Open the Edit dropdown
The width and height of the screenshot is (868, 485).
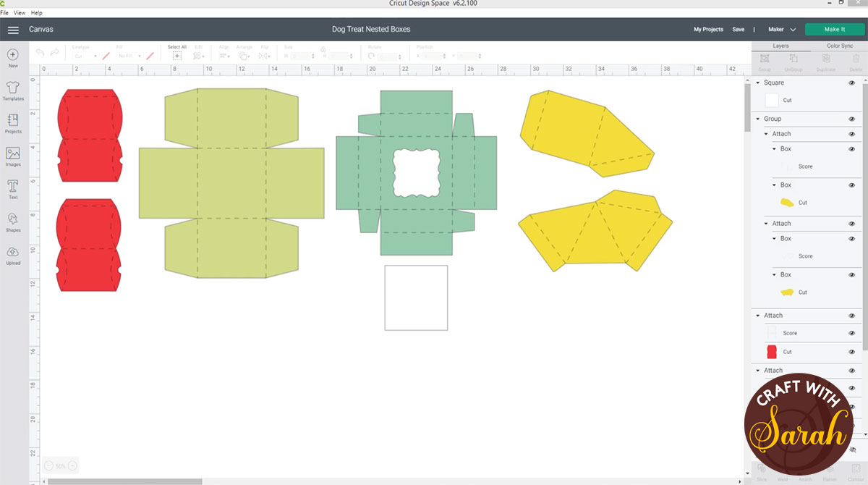pos(199,56)
